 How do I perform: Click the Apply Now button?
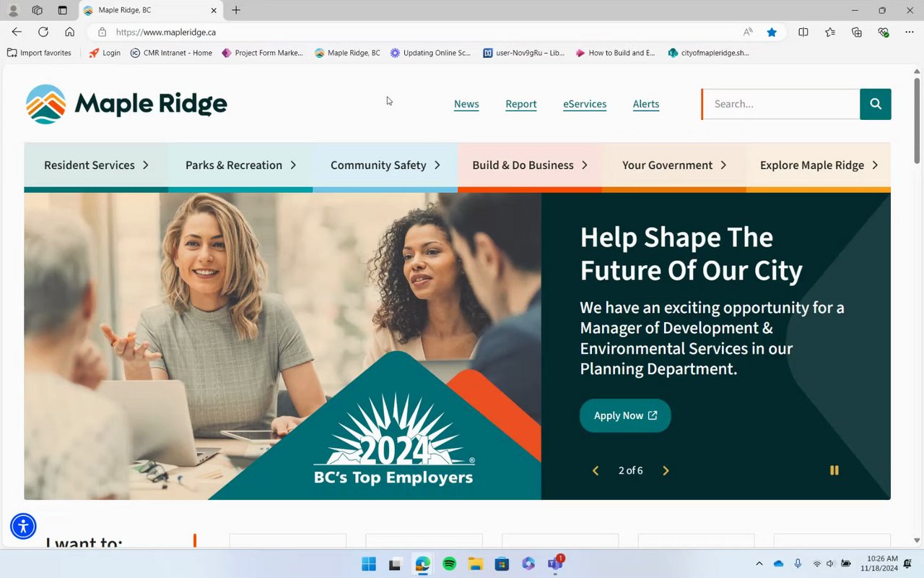point(625,415)
